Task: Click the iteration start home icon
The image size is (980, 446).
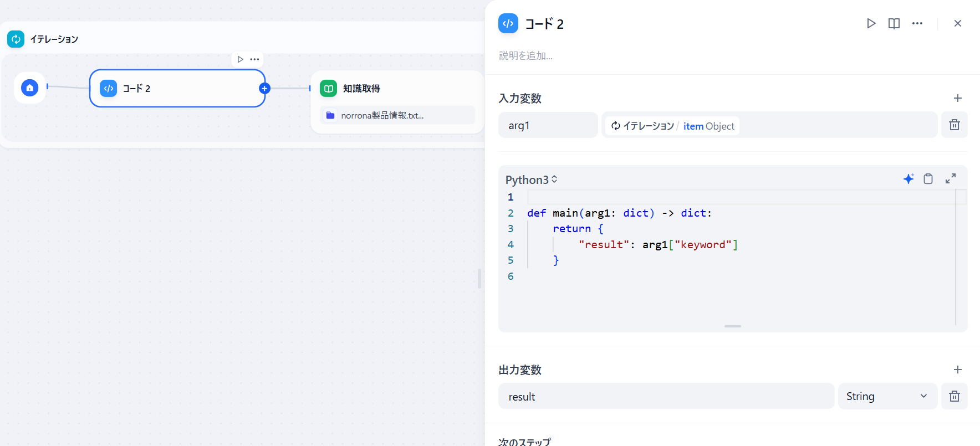Action: click(30, 88)
